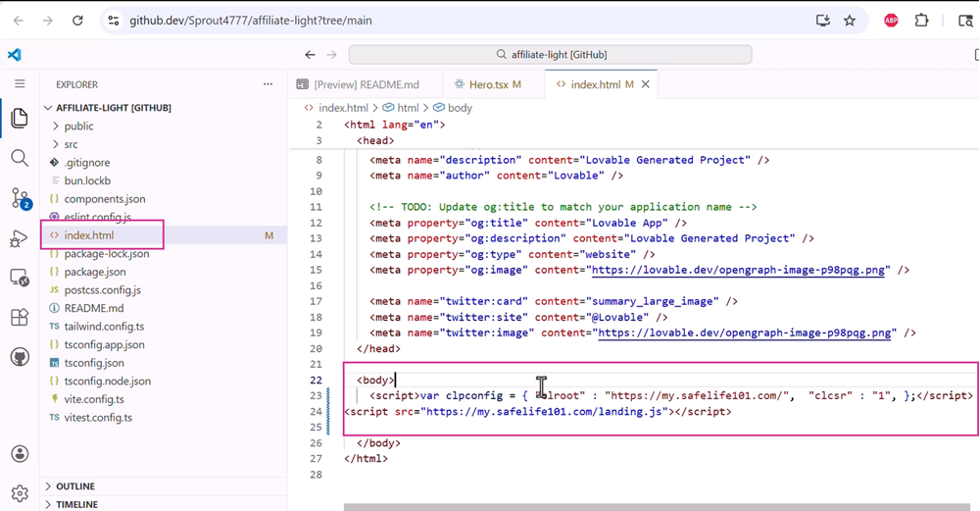Screen dimensions: 980x511
Task: Place cursor on the </head> closing tag
Action: tap(378, 348)
